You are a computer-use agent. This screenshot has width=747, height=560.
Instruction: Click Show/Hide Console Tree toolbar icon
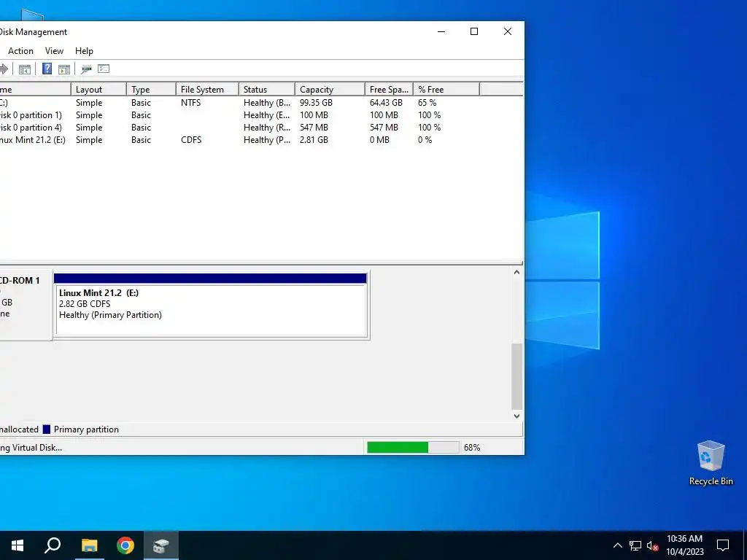click(25, 69)
